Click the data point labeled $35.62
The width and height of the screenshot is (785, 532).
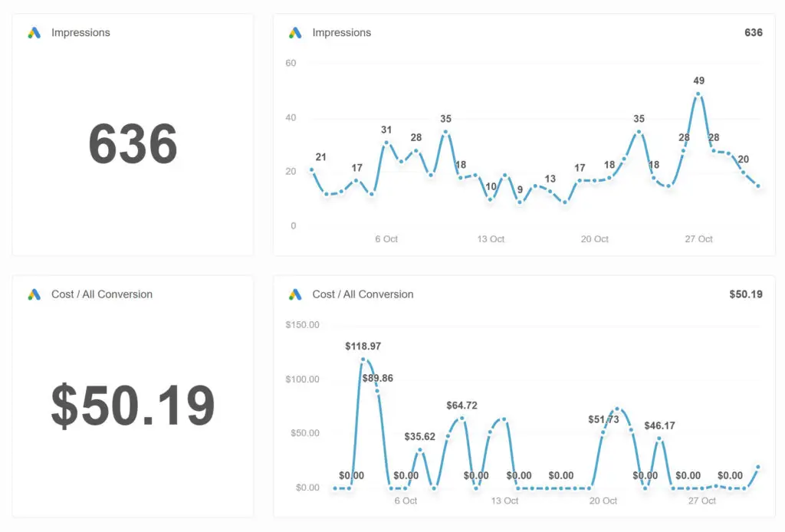pos(419,450)
